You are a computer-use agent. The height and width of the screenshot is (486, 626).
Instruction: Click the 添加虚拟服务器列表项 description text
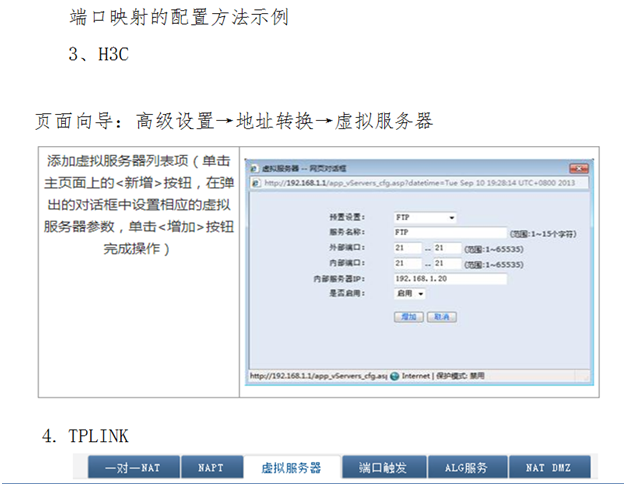tap(139, 205)
